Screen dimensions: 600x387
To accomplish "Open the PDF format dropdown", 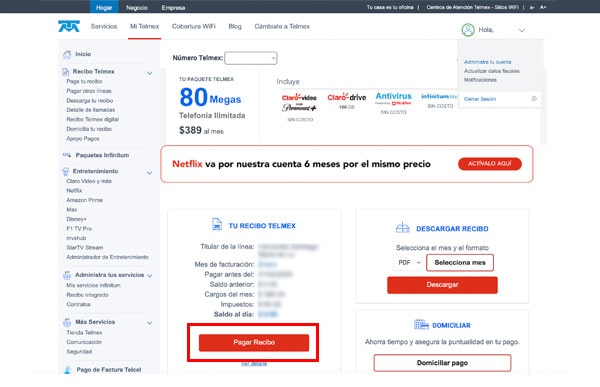I will click(x=409, y=263).
